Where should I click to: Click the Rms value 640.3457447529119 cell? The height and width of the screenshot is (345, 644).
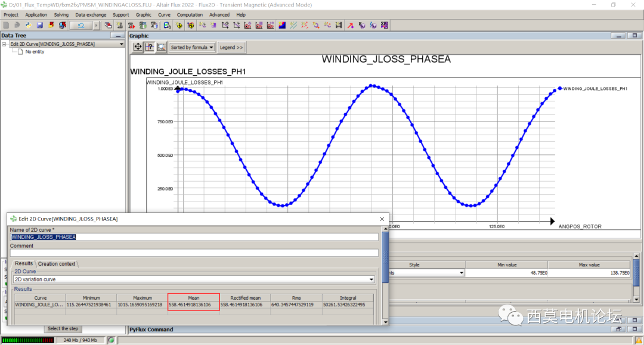(296, 305)
